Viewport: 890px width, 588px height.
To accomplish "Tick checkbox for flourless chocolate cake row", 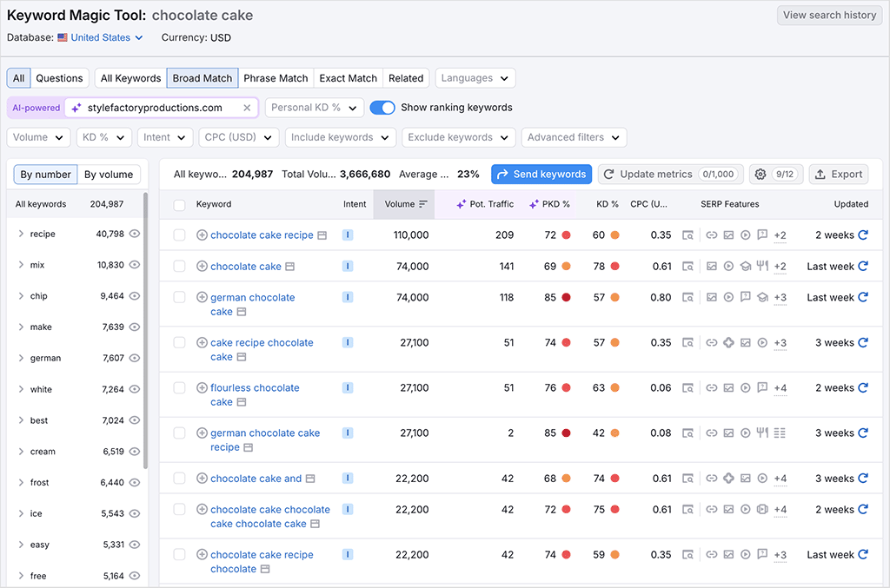I will (179, 388).
